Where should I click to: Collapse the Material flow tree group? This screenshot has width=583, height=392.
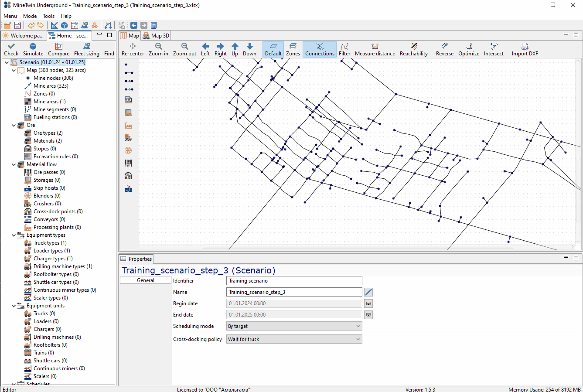(x=14, y=164)
